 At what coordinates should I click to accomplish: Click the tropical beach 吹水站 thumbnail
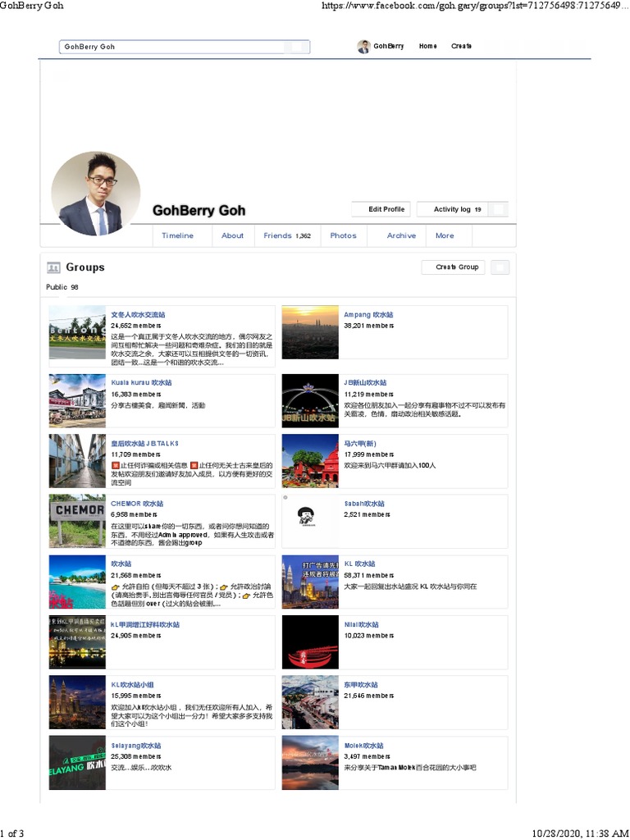point(77,582)
